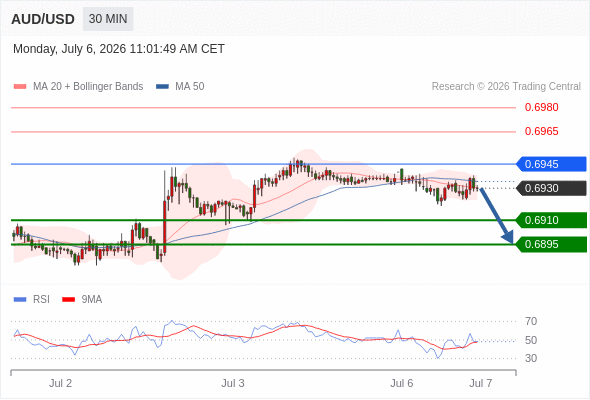
Task: Select the date and time line 'Monday, July 6, 2026'
Action: (x=119, y=49)
